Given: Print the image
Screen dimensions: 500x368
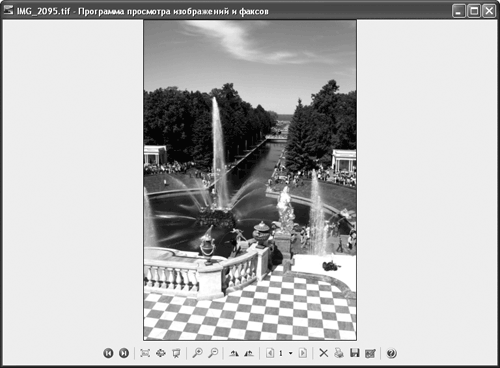Looking at the screenshot, I should 339,353.
